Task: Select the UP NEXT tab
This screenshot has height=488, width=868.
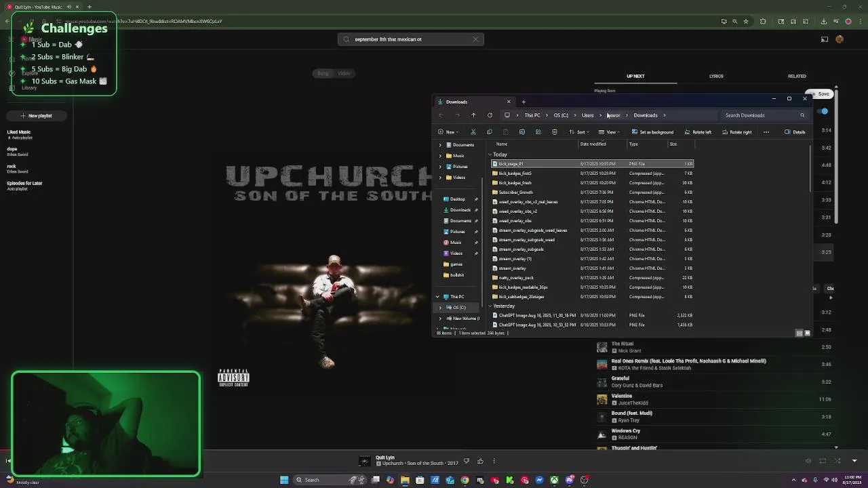Action: pos(635,76)
